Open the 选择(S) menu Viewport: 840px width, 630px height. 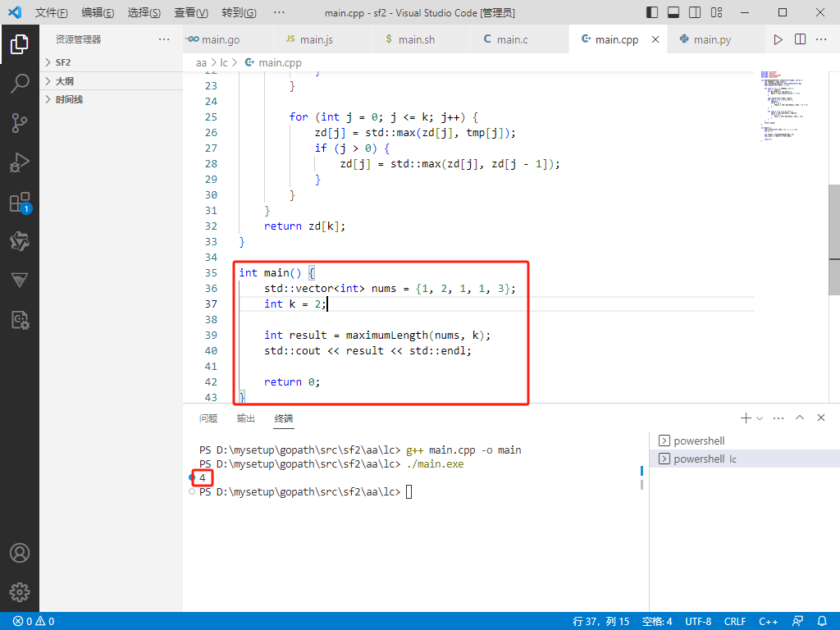[144, 12]
